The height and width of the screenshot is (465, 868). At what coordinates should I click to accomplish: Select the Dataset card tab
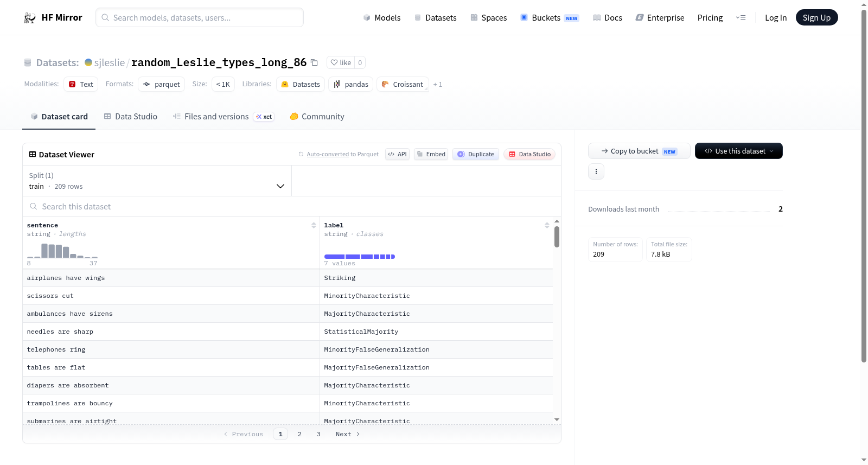pyautogui.click(x=59, y=117)
